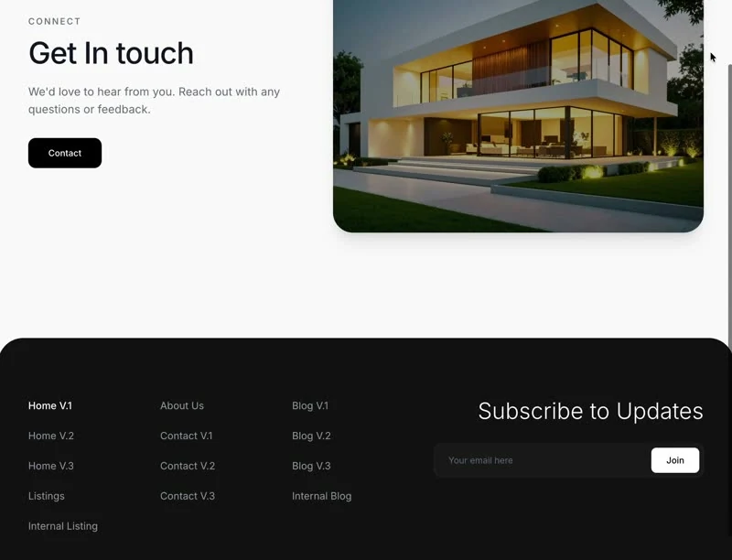Open the Blog V.3 link
732x560 pixels.
pos(311,466)
